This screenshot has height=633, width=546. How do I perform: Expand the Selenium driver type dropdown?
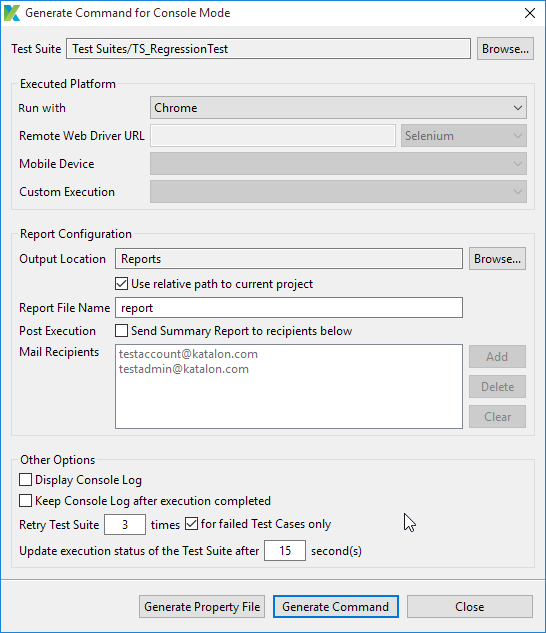click(464, 136)
